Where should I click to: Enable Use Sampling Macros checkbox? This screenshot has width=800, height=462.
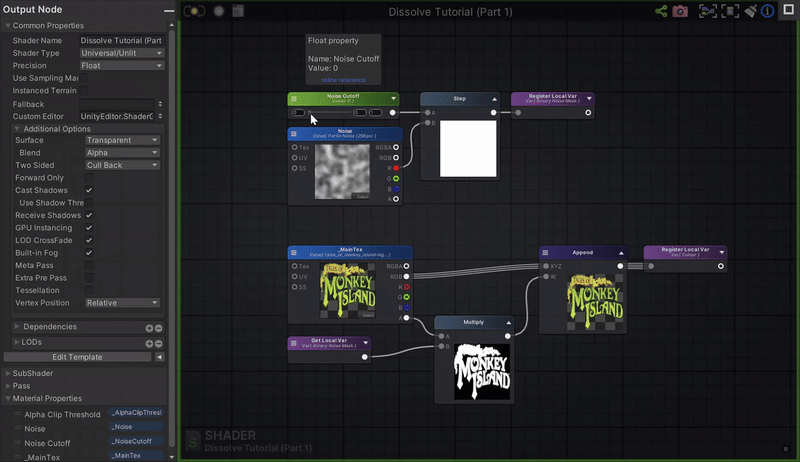83,78
